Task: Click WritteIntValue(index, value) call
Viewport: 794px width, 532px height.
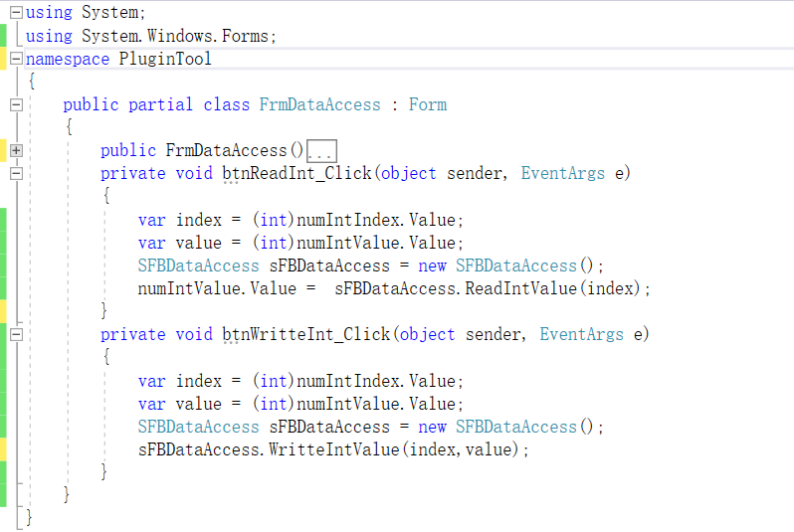Action: coord(394,449)
